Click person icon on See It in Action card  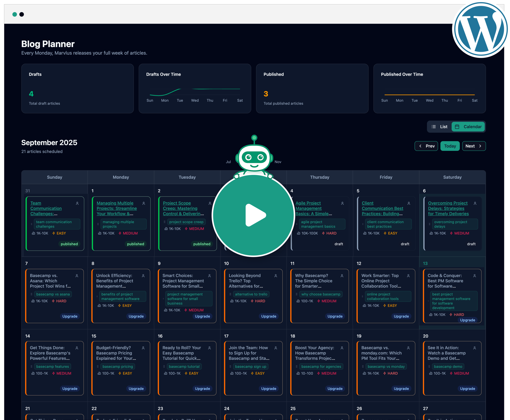[x=474, y=348]
